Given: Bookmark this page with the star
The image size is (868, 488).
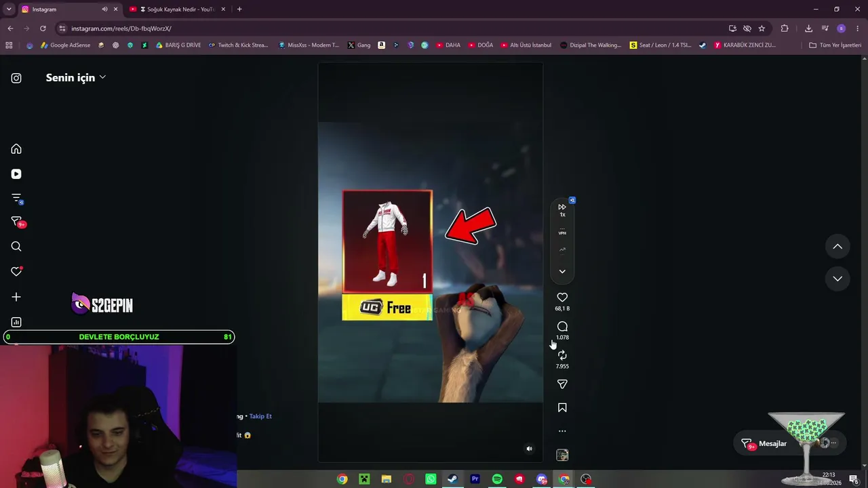Looking at the screenshot, I should pyautogui.click(x=762, y=28).
